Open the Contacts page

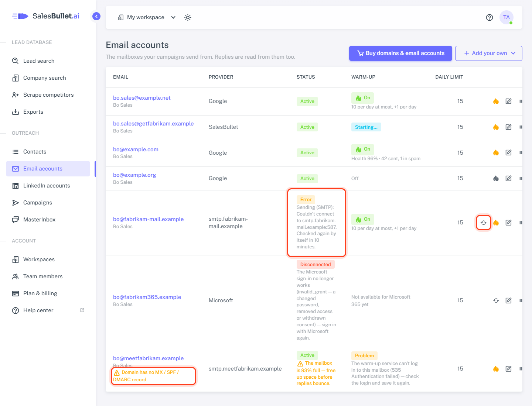[x=48, y=152]
